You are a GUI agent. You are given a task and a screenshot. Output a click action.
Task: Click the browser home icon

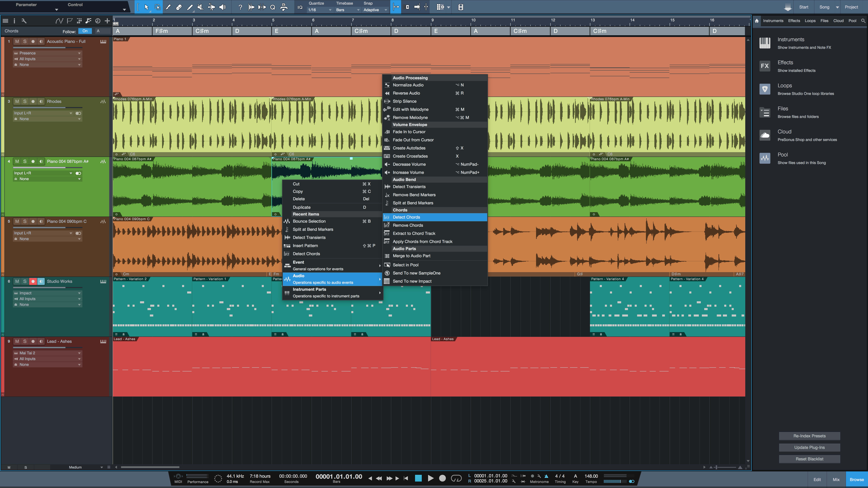point(757,21)
